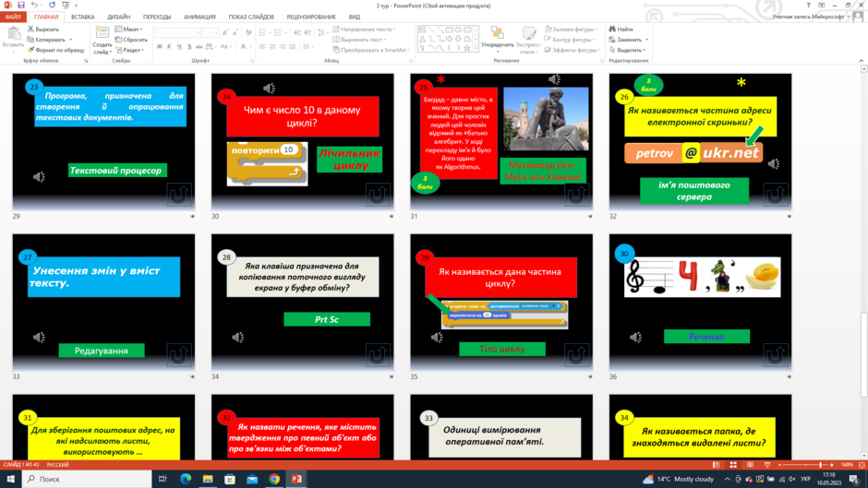Open Шрифт dialog launcher
Image resolution: width=868 pixels, height=488 pixels.
pyautogui.click(x=252, y=61)
